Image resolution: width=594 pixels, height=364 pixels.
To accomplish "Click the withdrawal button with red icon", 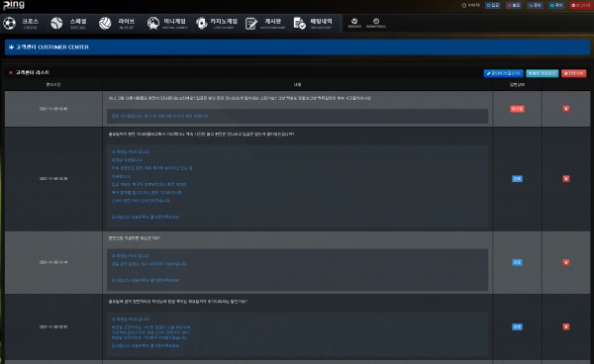I will pyautogui.click(x=514, y=5).
